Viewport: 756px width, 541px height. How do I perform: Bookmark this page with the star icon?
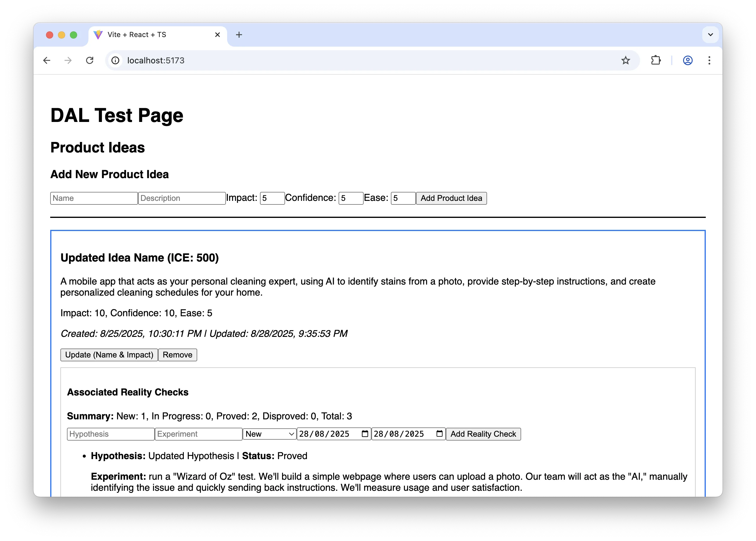[625, 60]
